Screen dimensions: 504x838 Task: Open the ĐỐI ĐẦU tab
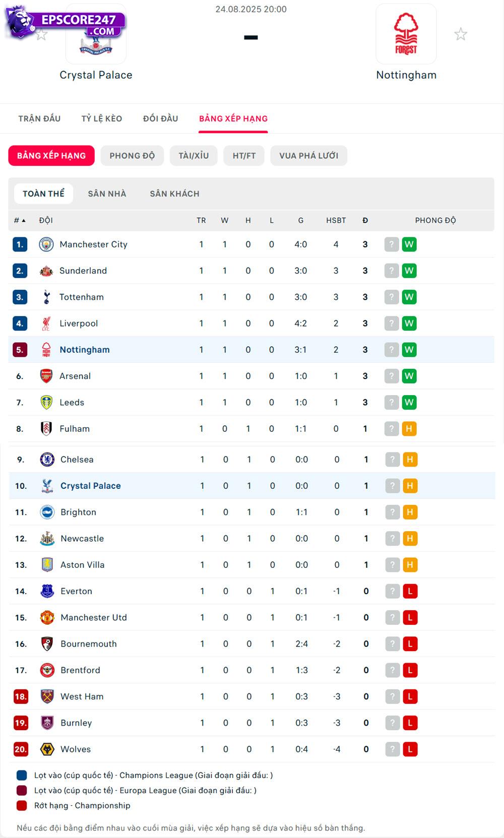point(160,118)
